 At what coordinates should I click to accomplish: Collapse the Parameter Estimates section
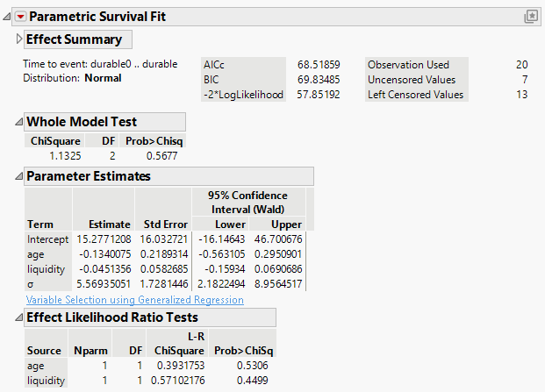[19, 176]
